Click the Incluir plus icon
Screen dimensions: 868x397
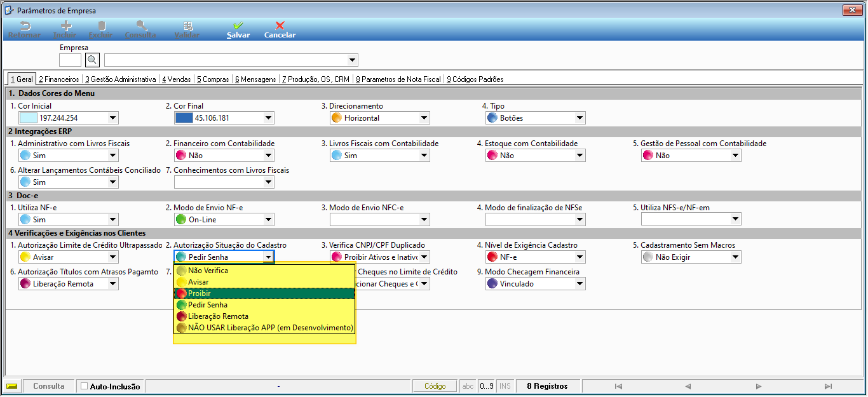tap(65, 26)
